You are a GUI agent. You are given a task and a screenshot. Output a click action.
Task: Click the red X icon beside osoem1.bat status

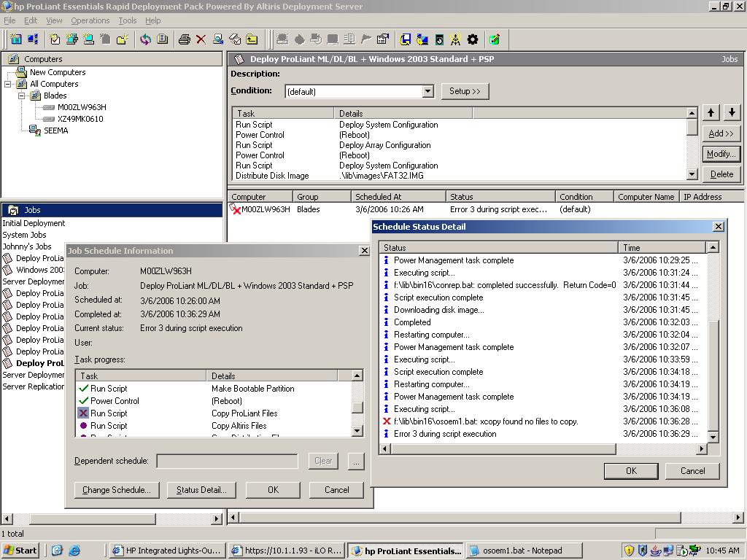(x=387, y=421)
